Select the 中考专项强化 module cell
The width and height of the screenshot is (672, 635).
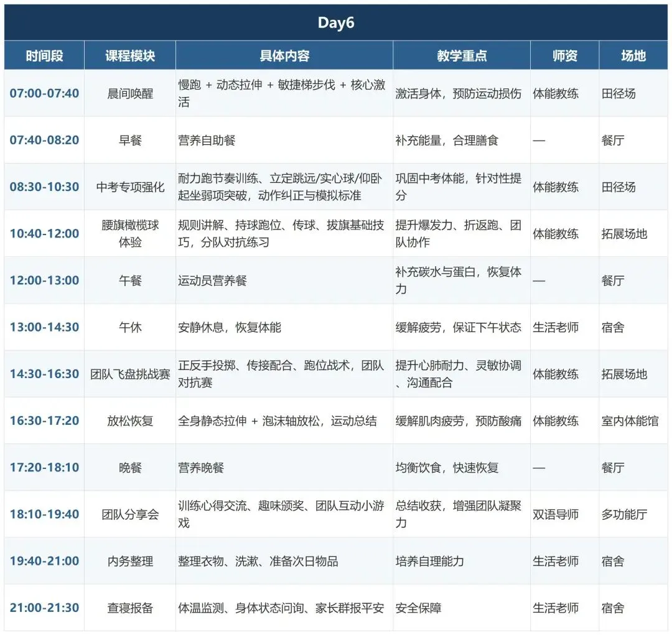coord(129,187)
